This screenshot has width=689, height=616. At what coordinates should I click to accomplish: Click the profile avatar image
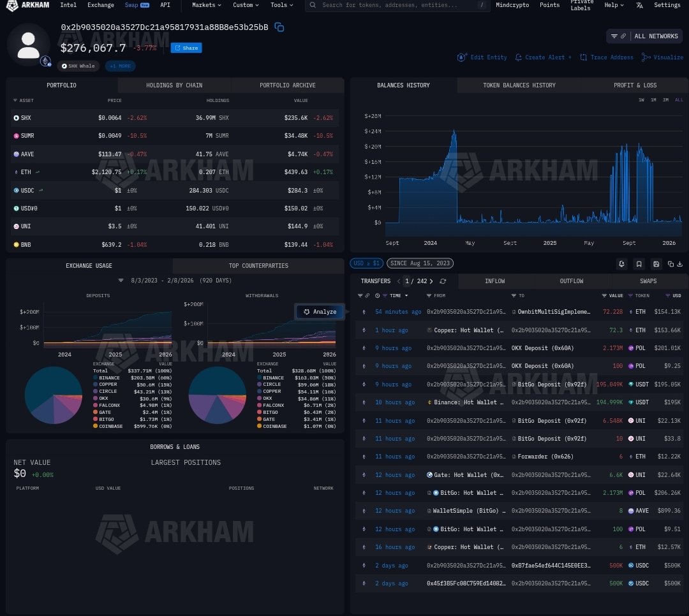pos(29,45)
